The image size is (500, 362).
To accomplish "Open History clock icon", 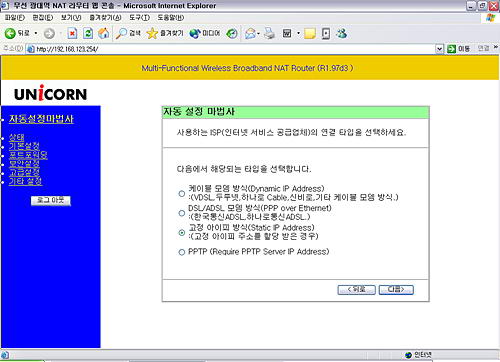I will pyautogui.click(x=232, y=33).
